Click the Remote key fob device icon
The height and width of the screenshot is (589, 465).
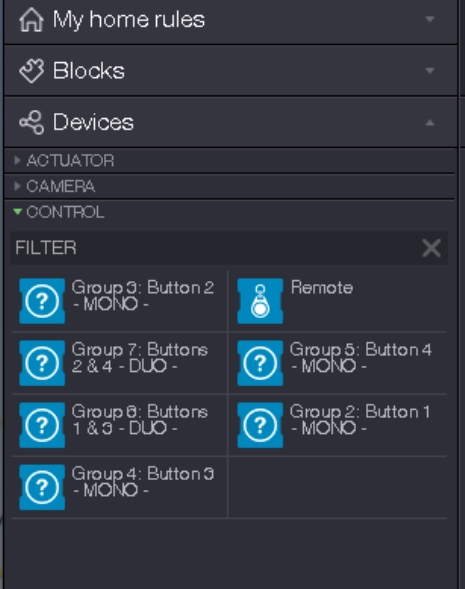(260, 301)
